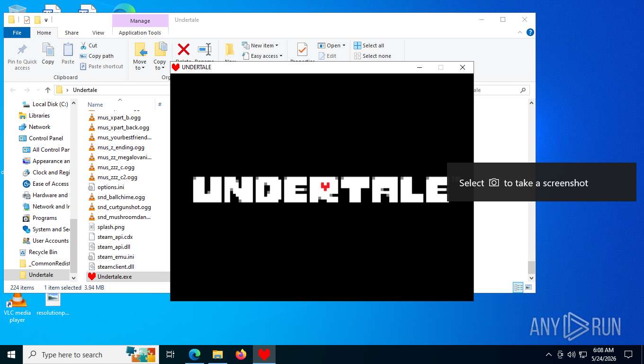This screenshot has height=364, width=644.
Task: Click Select none in the ribbon
Action: coord(372,56)
